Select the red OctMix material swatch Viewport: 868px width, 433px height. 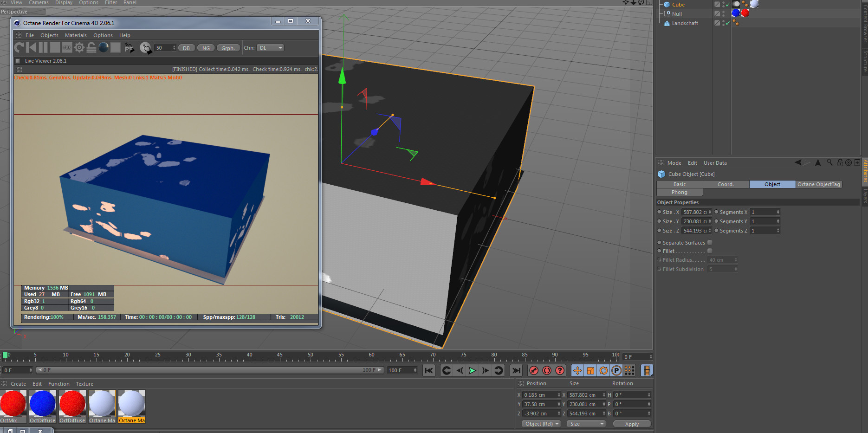(13, 403)
